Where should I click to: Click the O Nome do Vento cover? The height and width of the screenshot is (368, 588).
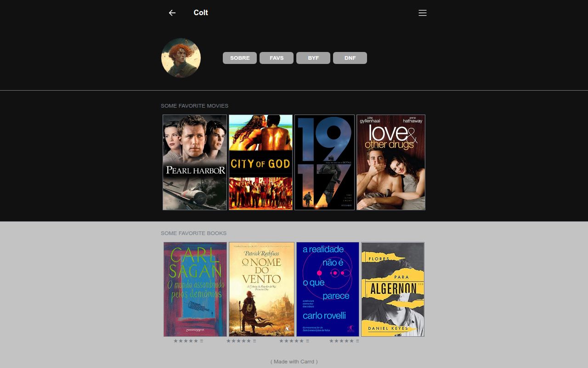point(261,289)
